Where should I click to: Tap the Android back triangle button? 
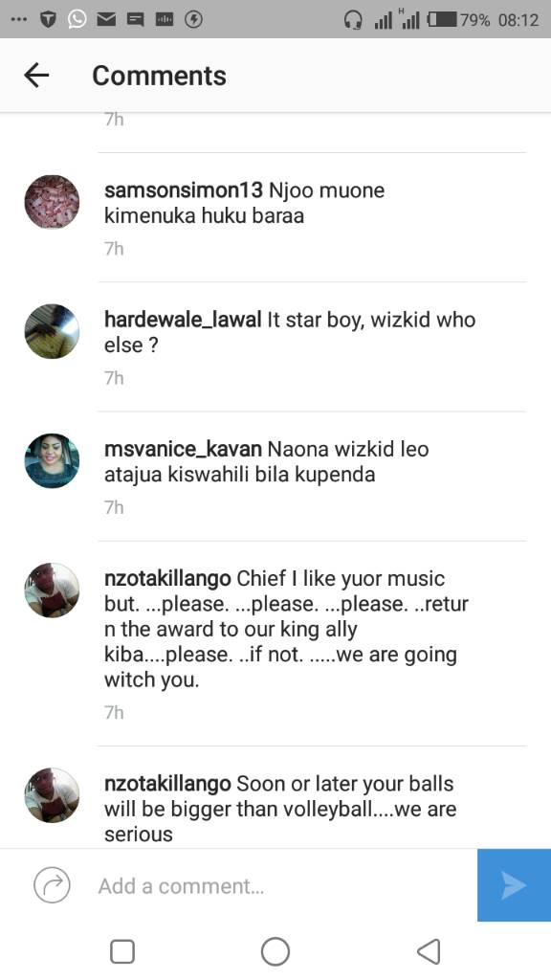(429, 952)
